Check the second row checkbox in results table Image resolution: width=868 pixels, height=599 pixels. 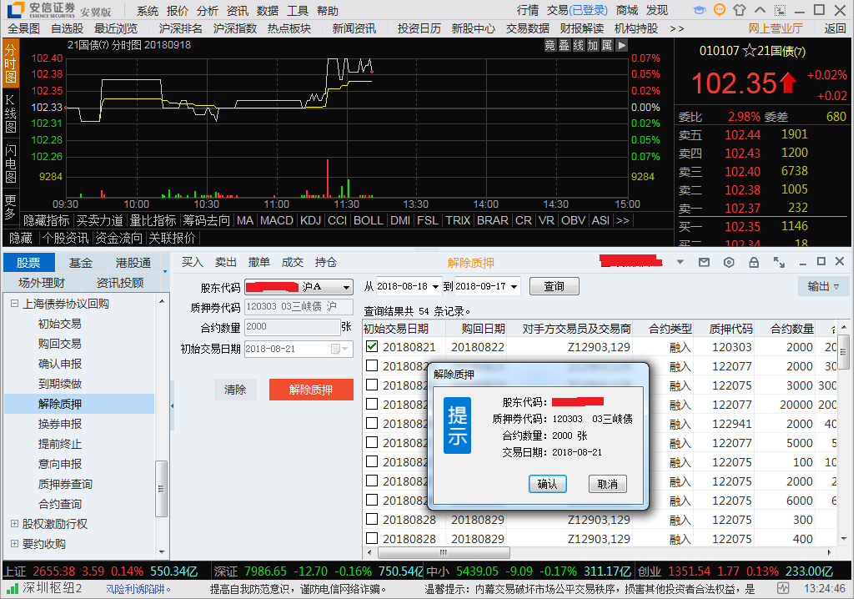coord(372,365)
